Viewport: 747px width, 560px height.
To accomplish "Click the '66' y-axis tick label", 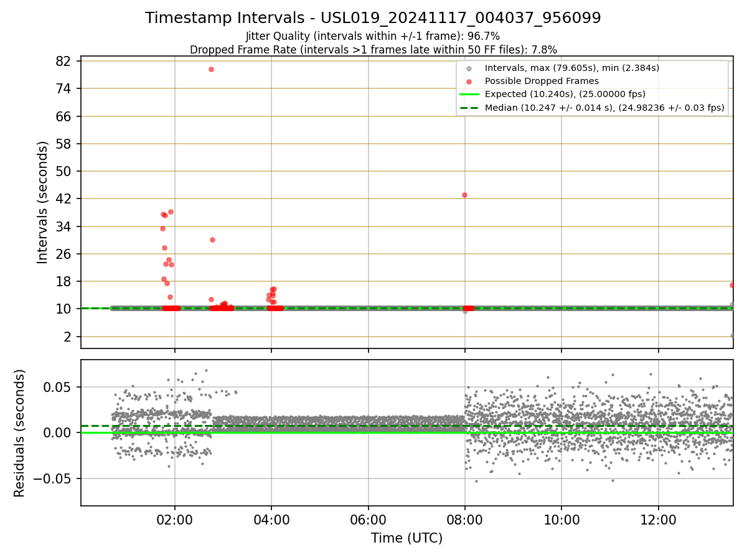I will [64, 116].
